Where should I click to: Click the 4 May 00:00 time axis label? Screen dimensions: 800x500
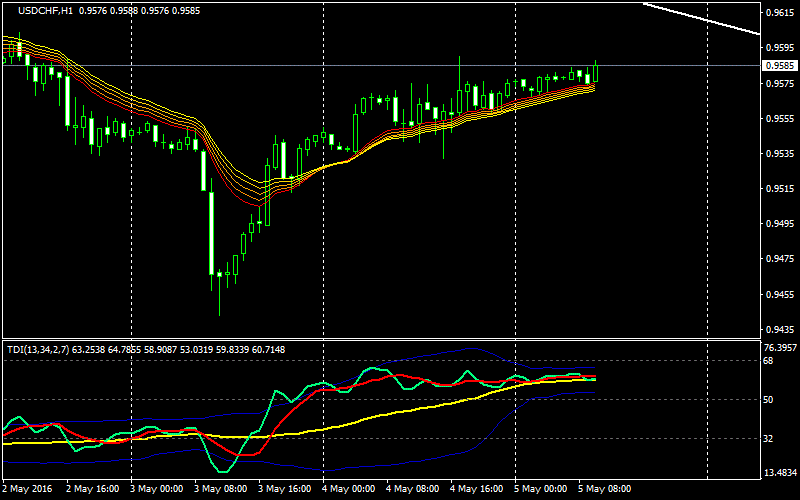[351, 490]
